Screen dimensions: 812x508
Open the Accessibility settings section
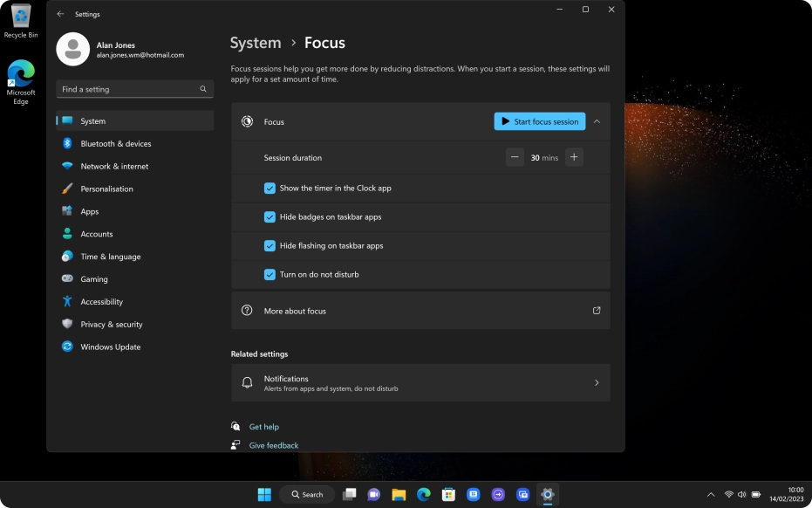[104, 301]
